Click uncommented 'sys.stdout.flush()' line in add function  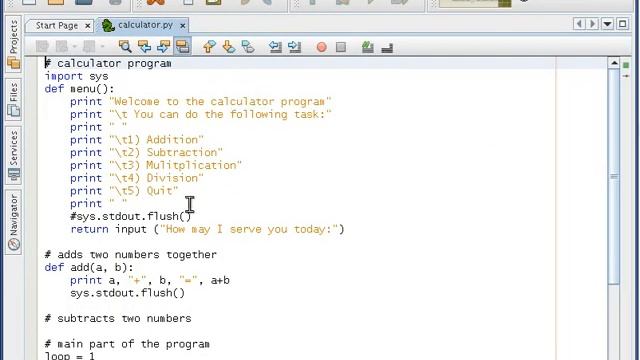pos(127,293)
